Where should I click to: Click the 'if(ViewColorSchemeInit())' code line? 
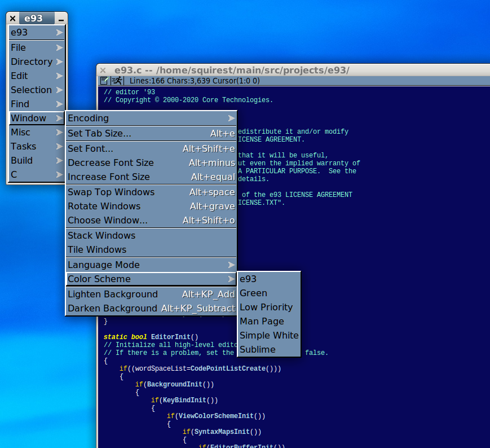[x=216, y=416]
